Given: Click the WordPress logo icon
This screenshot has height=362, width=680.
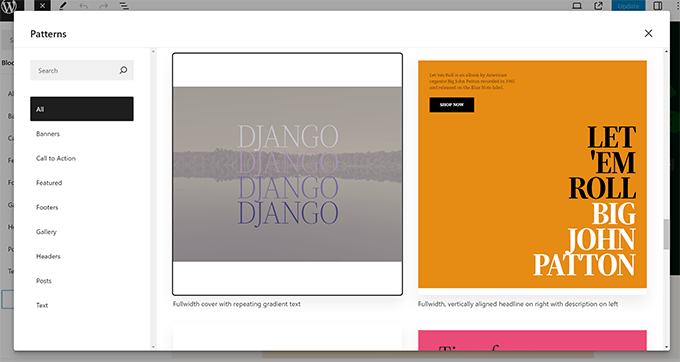Looking at the screenshot, I should click(9, 6).
